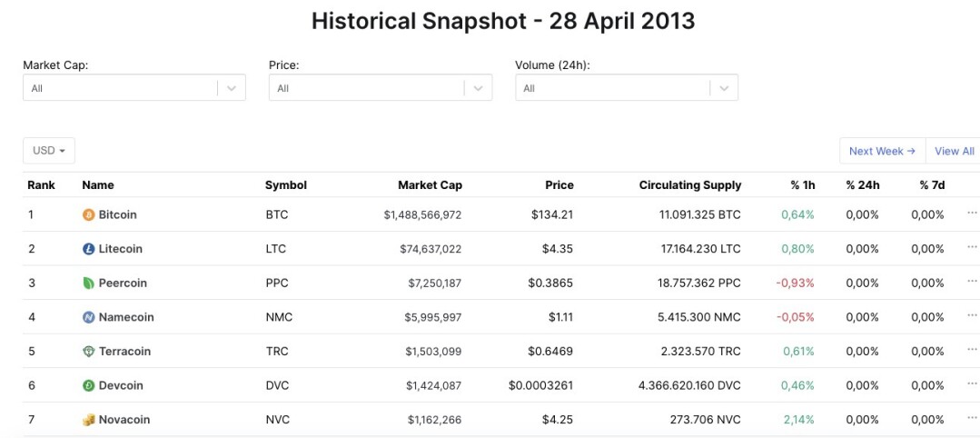
Task: Expand the Price filter dropdown
Action: point(381,87)
